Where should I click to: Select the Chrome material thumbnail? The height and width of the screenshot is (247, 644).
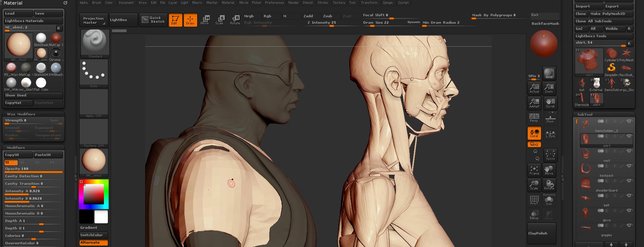tap(55, 53)
